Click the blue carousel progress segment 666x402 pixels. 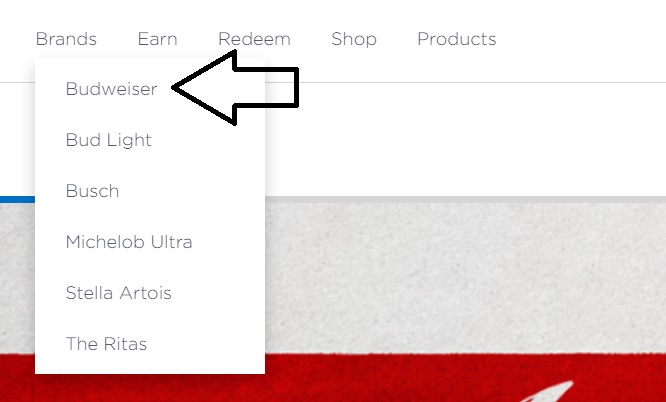coord(17,199)
